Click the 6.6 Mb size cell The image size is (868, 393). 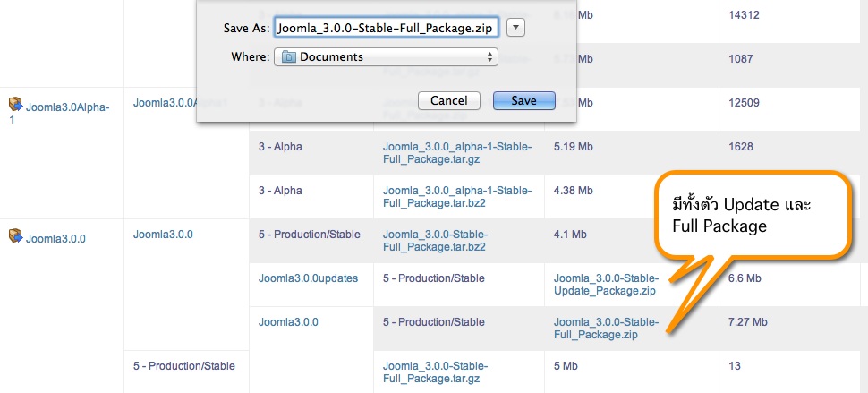click(x=745, y=278)
